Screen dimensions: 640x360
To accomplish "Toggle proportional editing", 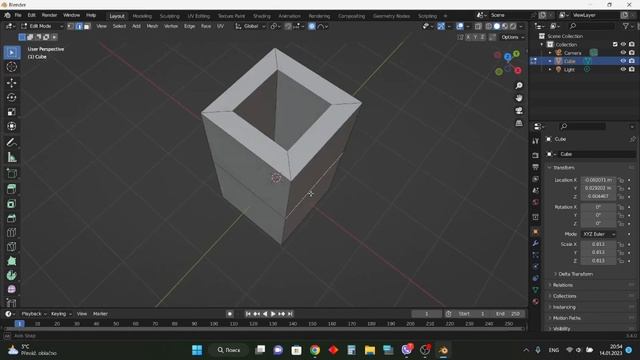I will tap(312, 26).
